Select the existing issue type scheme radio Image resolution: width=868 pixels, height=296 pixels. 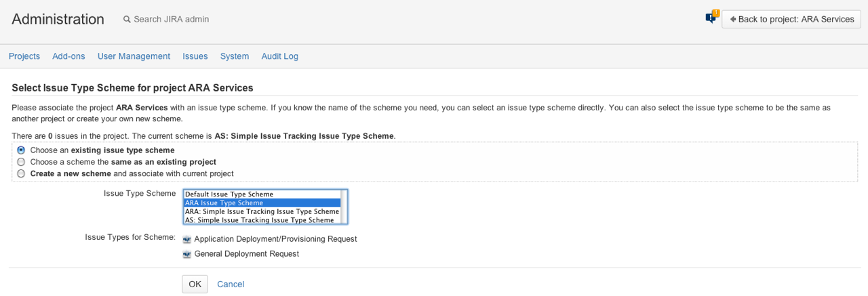tap(21, 150)
